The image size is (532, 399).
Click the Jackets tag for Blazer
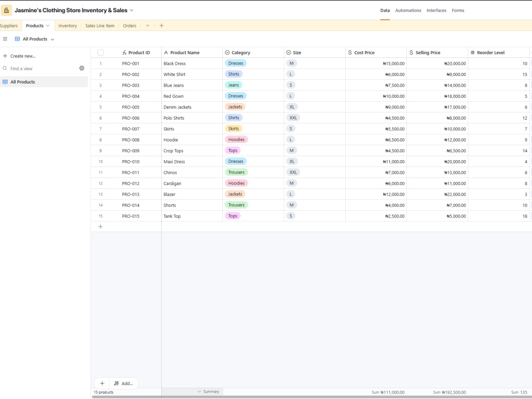click(235, 194)
